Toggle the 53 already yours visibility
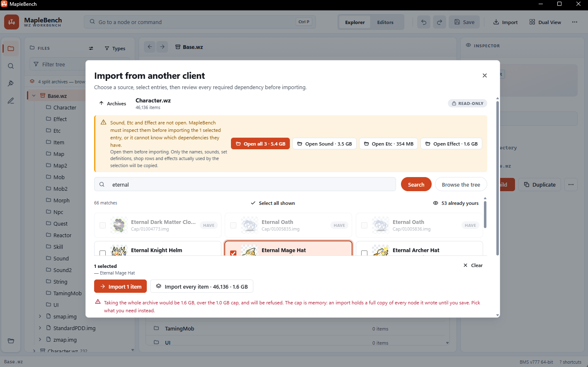This screenshot has width=588, height=367. (456, 203)
